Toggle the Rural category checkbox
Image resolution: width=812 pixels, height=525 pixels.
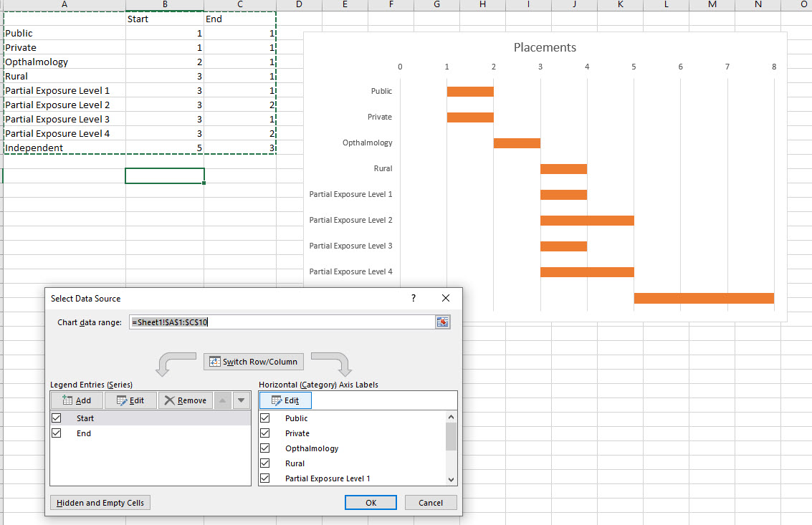coord(266,463)
